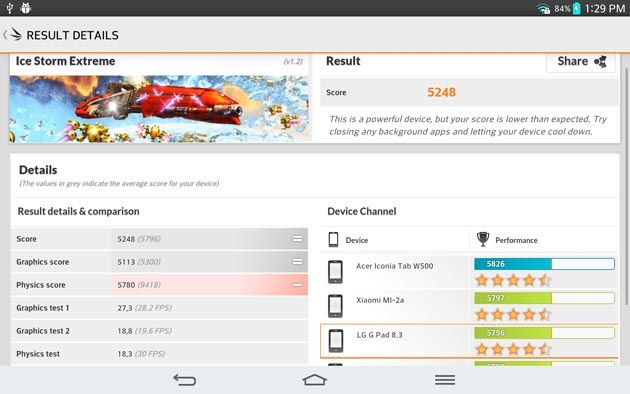Tap the Xiaomi MI-2a phone icon
Screen dimensions: 630x394
point(335,306)
